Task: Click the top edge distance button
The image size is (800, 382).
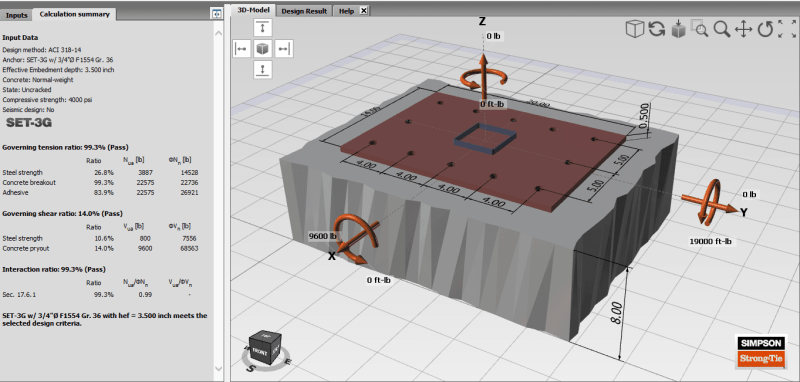Action: coord(262,28)
